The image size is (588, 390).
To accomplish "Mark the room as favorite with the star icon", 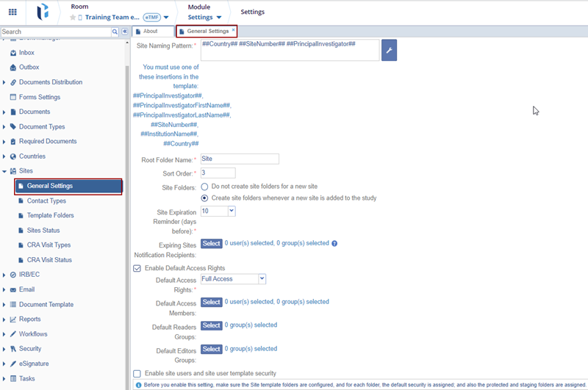I will [x=73, y=17].
